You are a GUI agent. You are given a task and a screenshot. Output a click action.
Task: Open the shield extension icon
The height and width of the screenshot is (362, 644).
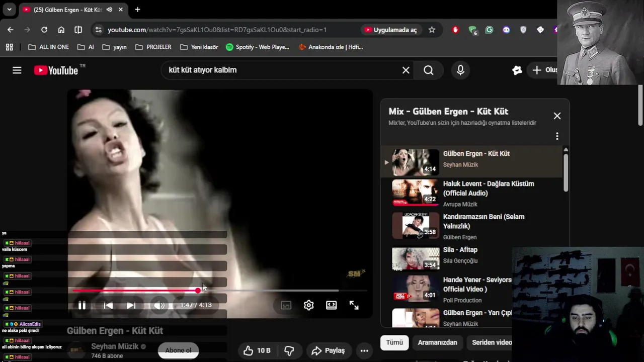point(523,30)
